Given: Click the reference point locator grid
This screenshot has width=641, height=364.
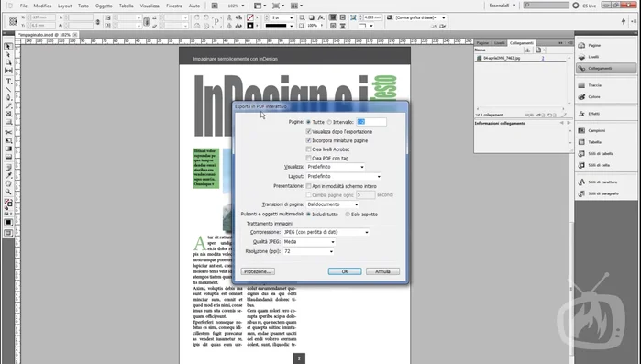Looking at the screenshot, I should tap(13, 21).
